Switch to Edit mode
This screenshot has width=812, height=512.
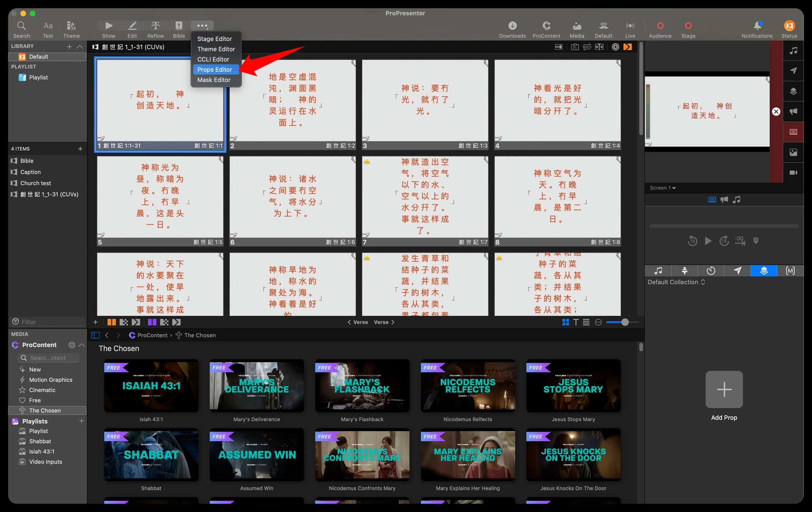click(x=132, y=29)
